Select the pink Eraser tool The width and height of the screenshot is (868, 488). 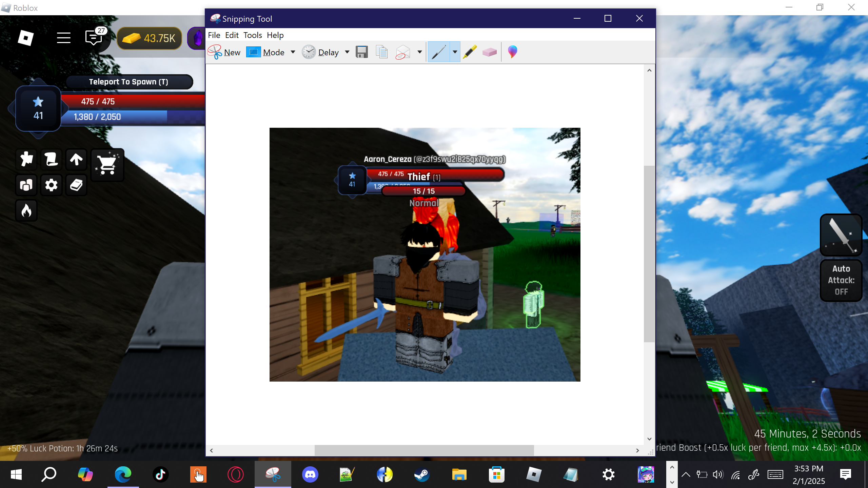point(489,52)
